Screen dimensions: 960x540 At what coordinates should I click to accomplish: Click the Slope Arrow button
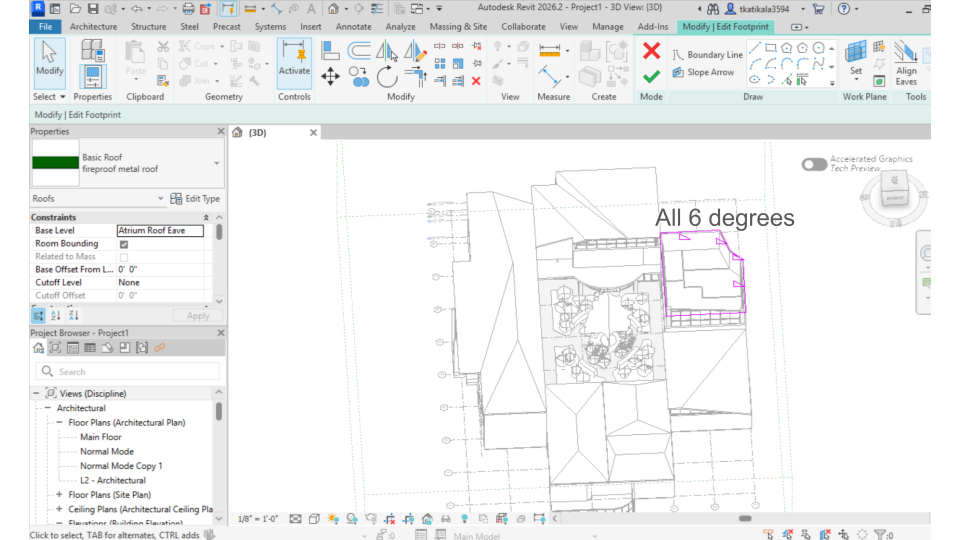click(x=703, y=72)
